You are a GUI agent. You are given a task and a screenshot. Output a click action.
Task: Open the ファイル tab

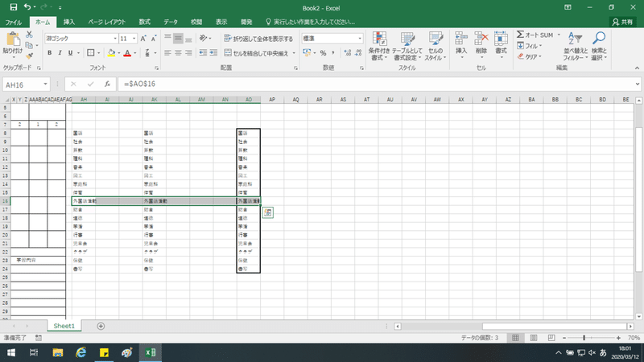[x=14, y=22]
